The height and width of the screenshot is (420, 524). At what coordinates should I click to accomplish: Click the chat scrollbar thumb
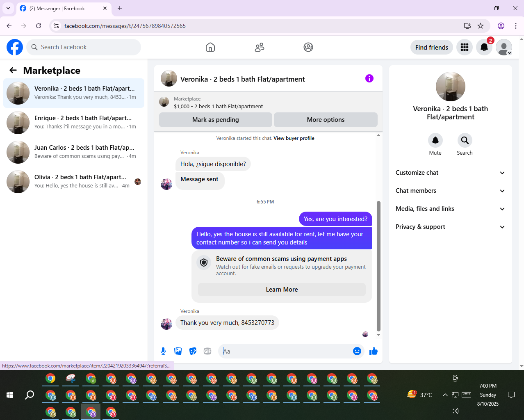tap(378, 266)
